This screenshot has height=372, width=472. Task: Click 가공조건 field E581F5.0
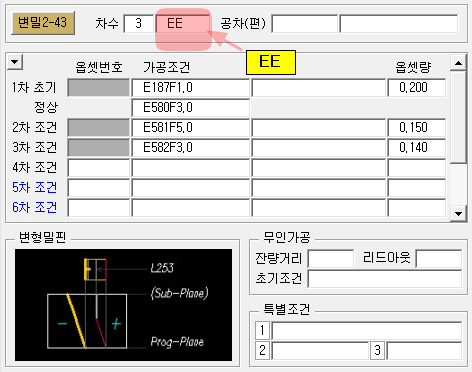[x=191, y=128]
